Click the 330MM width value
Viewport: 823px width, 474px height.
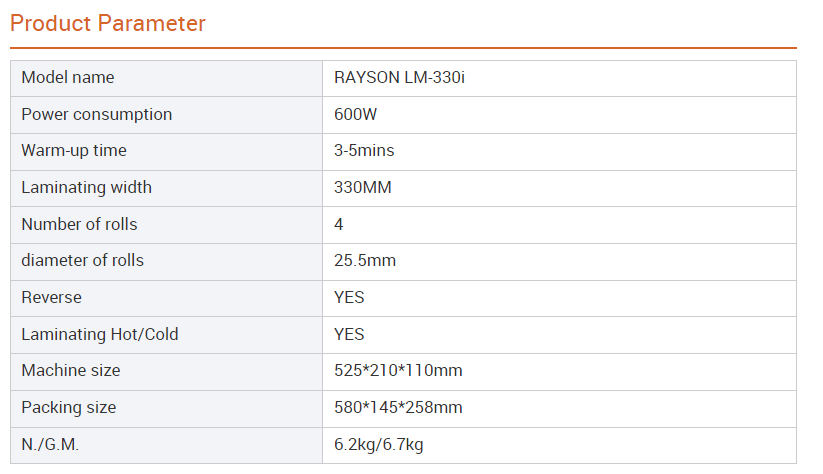pos(359,187)
